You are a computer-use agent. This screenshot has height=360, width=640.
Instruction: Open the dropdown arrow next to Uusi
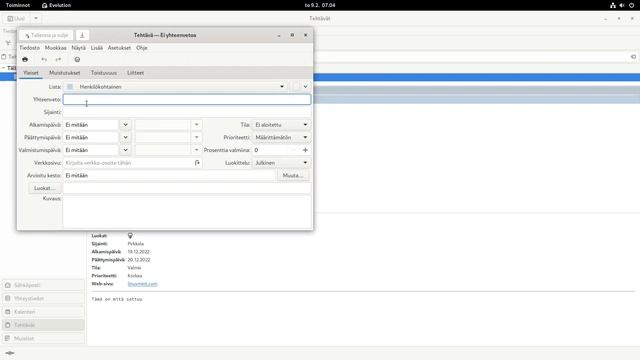[x=36, y=18]
